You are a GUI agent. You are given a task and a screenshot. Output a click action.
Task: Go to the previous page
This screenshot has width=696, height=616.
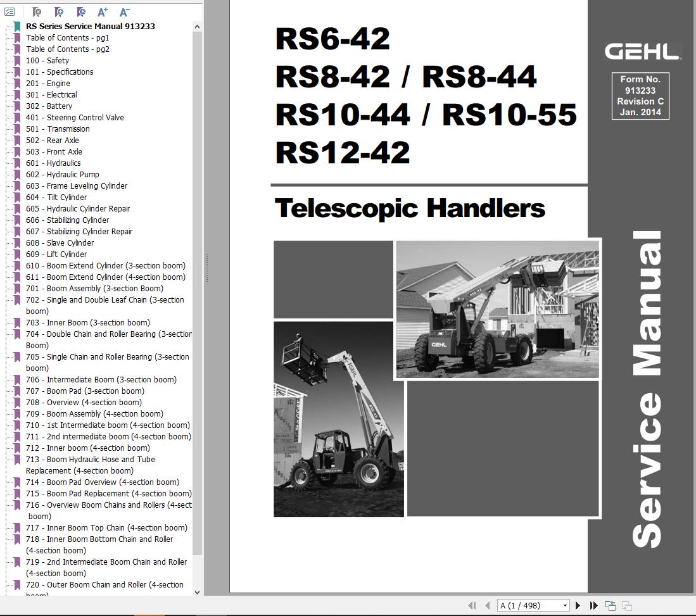pos(488,605)
